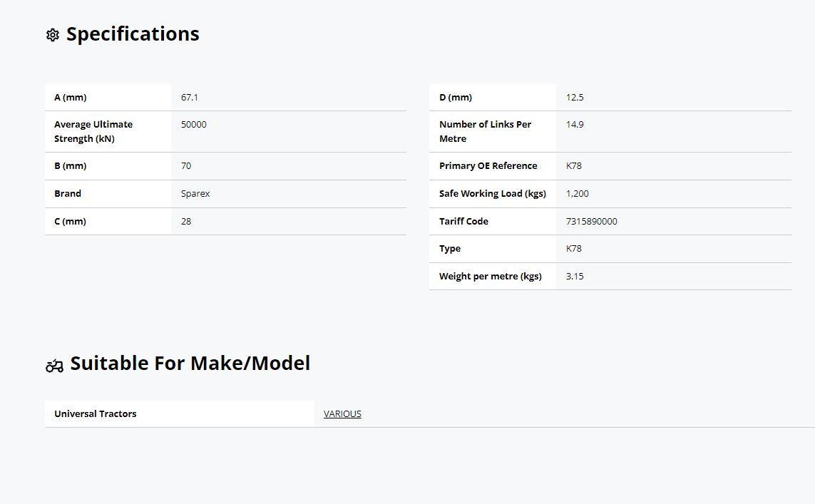Select the A (mm) value 67.1
This screenshot has height=504, width=815.
pyautogui.click(x=190, y=97)
